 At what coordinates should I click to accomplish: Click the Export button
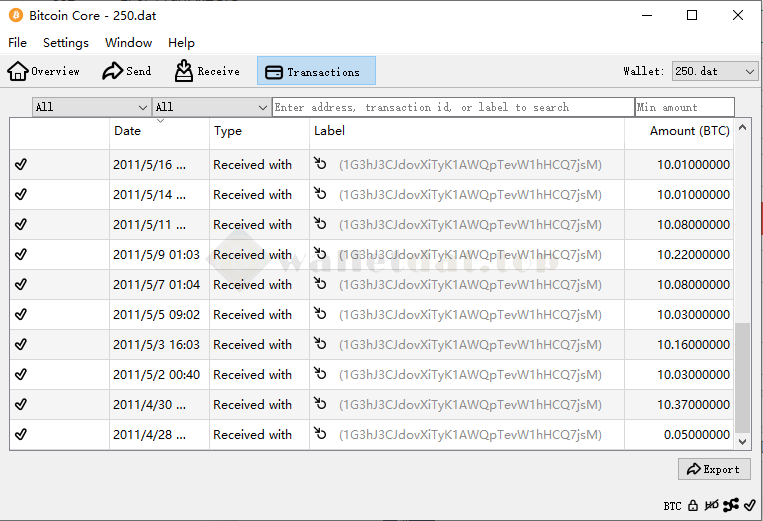pos(714,469)
